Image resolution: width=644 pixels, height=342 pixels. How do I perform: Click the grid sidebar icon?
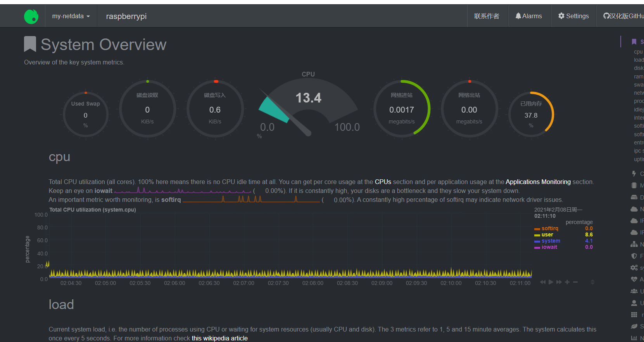click(x=634, y=314)
